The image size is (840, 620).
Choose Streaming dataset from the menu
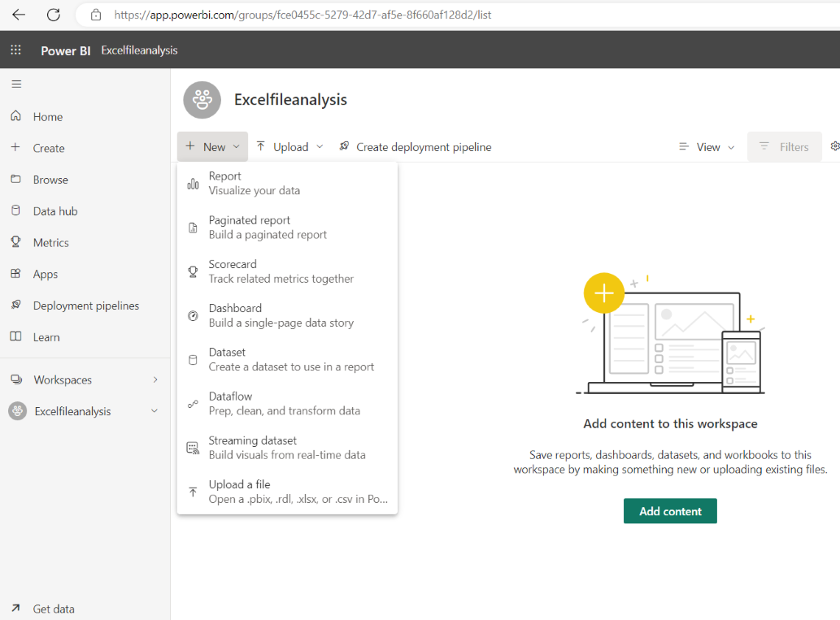[287, 448]
